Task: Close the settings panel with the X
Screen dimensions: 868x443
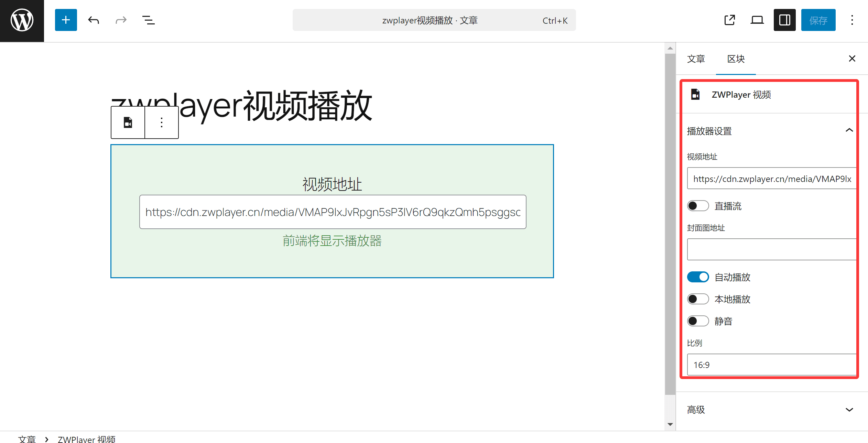Action: pyautogui.click(x=852, y=58)
